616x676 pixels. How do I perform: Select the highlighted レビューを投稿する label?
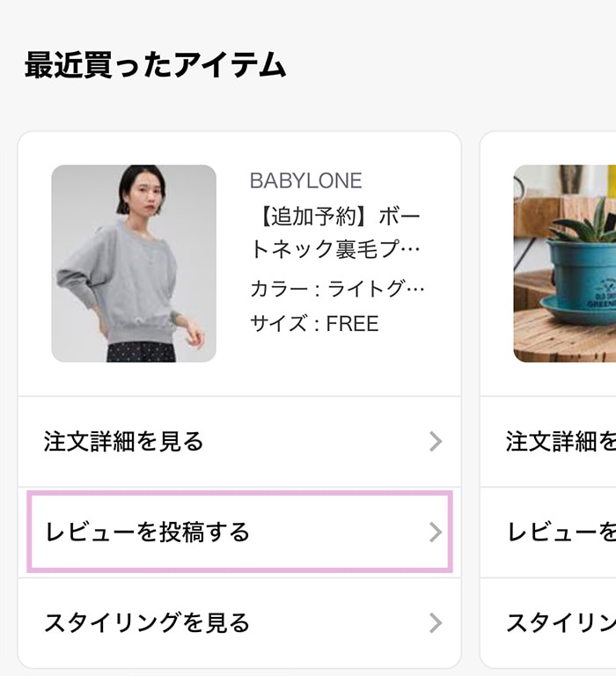pyautogui.click(x=148, y=533)
